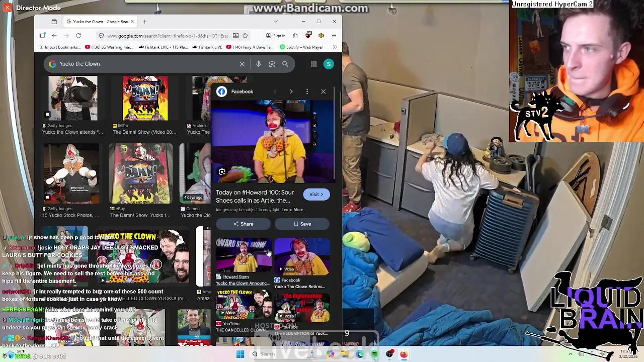Click the Sign in button in Firefox toolbar
Image resolution: width=644 pixels, height=362 pixels.
coord(276,36)
